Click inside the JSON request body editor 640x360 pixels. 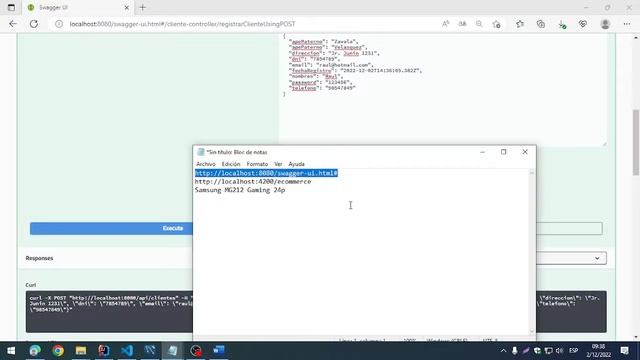tap(442, 90)
